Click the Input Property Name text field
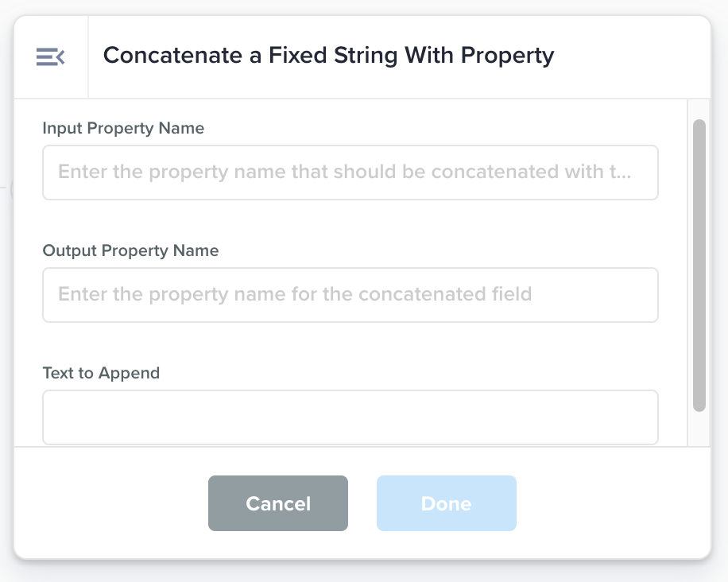Viewport: 728px width, 582px height. tap(350, 173)
